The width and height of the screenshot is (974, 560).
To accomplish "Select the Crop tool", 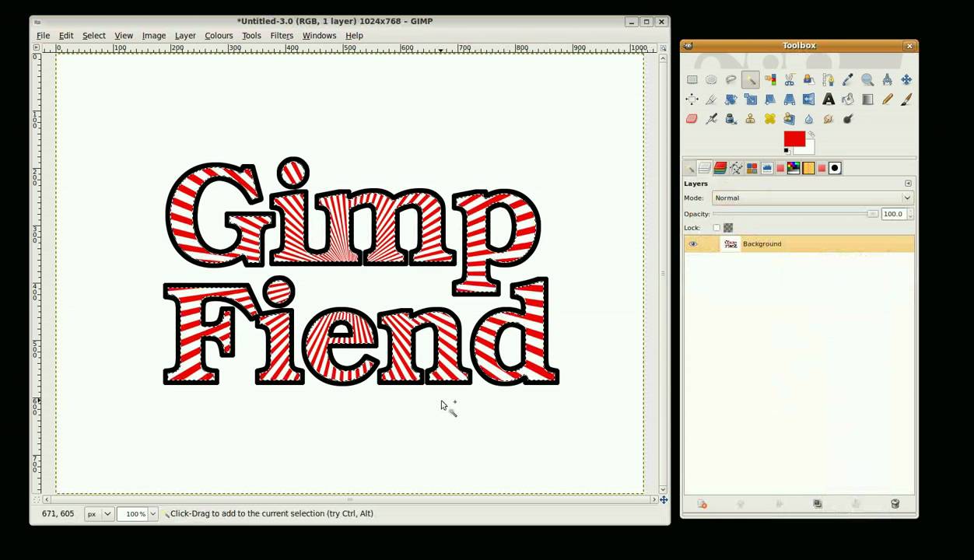I will (x=711, y=99).
